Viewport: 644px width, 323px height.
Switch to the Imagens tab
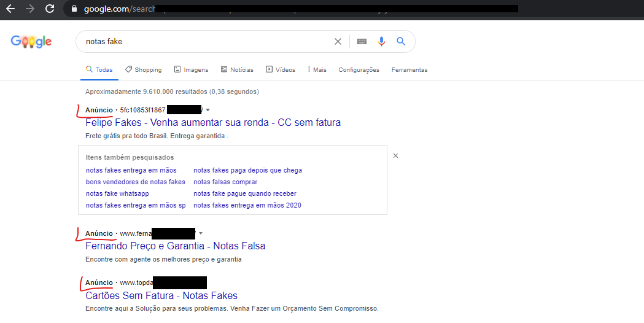pyautogui.click(x=191, y=70)
